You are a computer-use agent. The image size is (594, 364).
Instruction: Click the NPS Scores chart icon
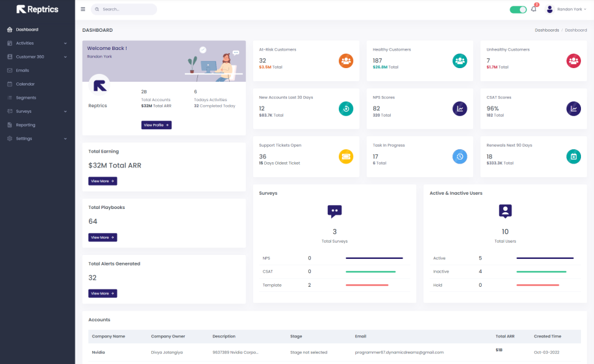(x=460, y=108)
